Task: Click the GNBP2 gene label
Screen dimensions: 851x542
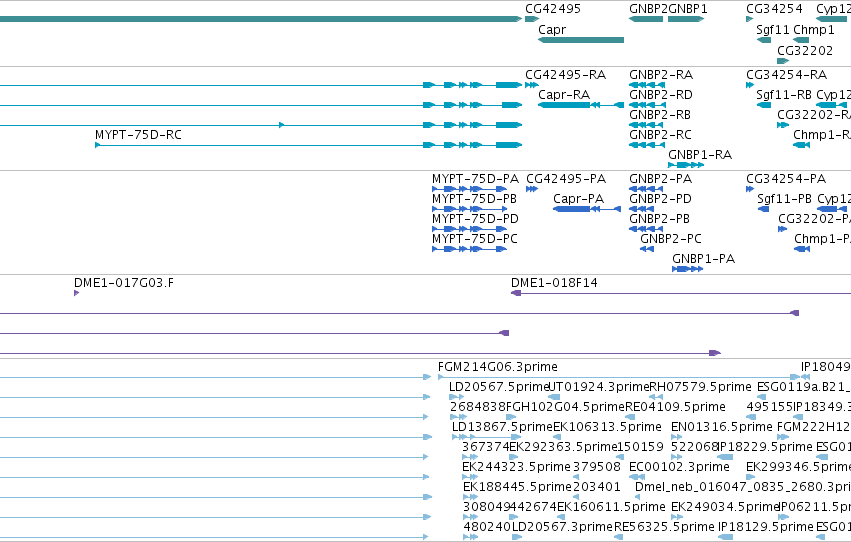Action: pos(648,9)
